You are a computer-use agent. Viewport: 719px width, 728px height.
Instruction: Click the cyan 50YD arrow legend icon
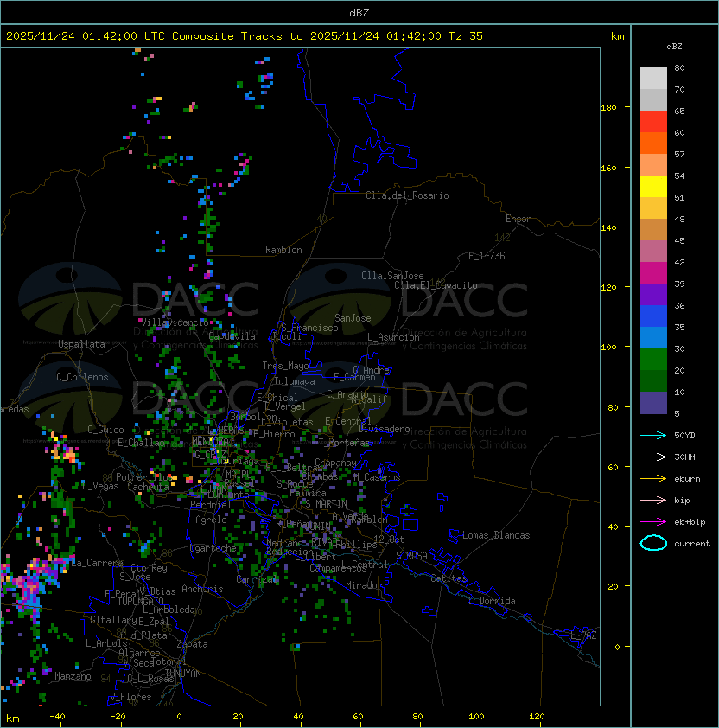tap(653, 435)
